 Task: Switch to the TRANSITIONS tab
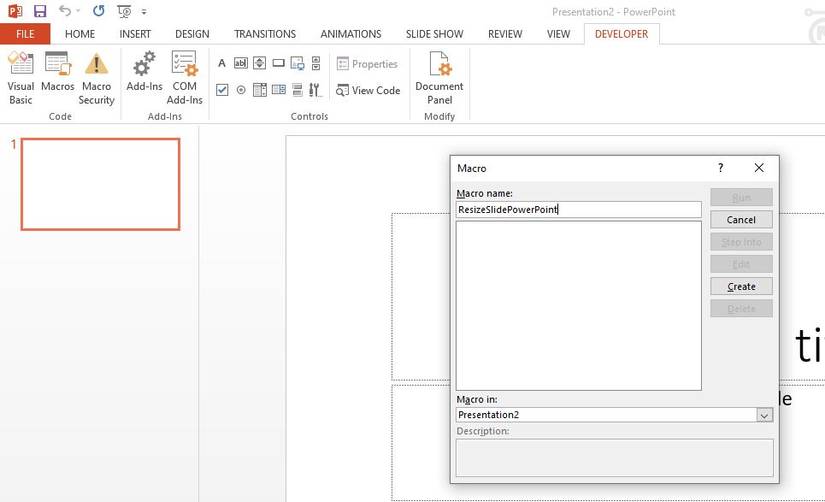pyautogui.click(x=265, y=34)
